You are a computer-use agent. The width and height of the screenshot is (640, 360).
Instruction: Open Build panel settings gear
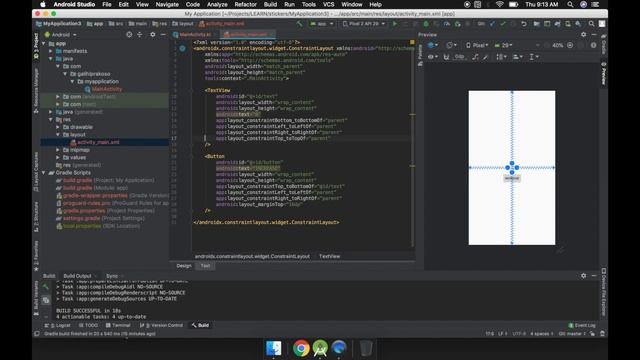coord(583,276)
